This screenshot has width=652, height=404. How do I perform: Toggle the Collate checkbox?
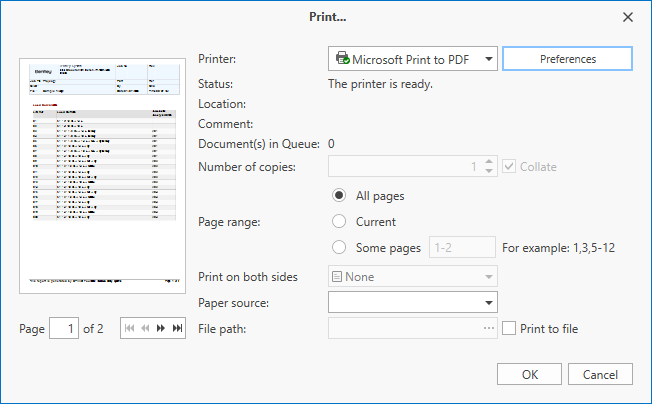[x=509, y=166]
